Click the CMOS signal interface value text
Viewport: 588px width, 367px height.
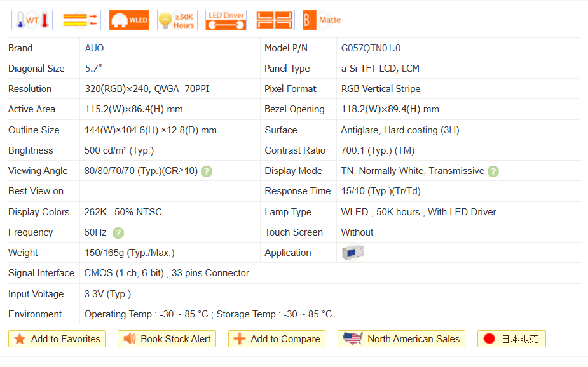pos(167,273)
